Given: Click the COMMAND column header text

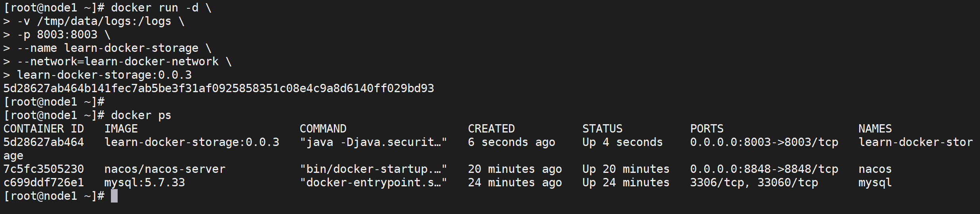Looking at the screenshot, I should click(323, 129).
